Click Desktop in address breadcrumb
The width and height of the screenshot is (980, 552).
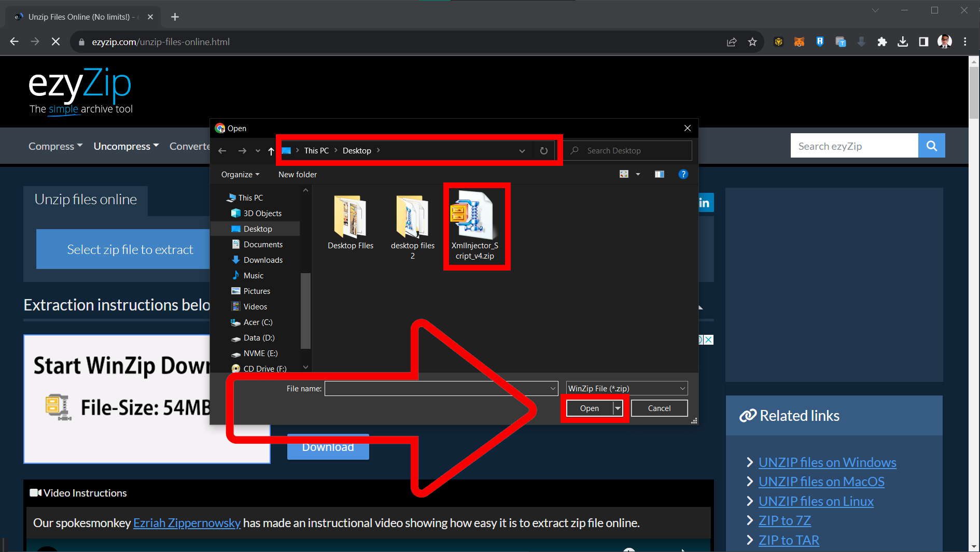357,151
